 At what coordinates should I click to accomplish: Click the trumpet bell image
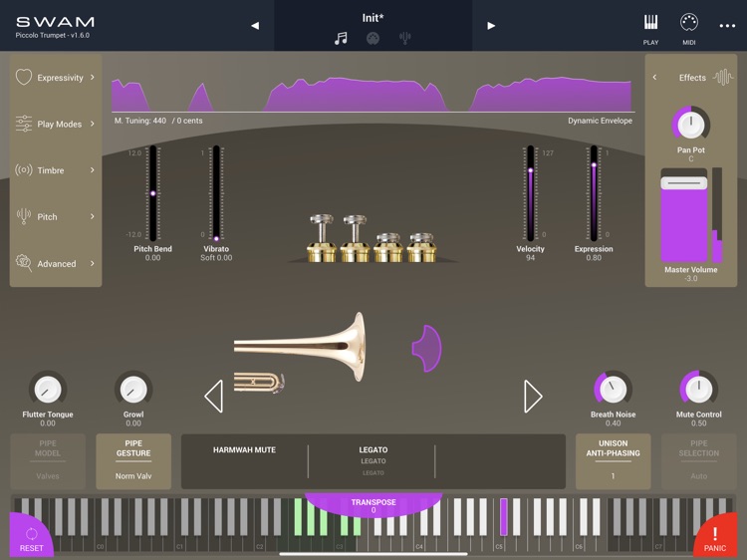point(300,347)
